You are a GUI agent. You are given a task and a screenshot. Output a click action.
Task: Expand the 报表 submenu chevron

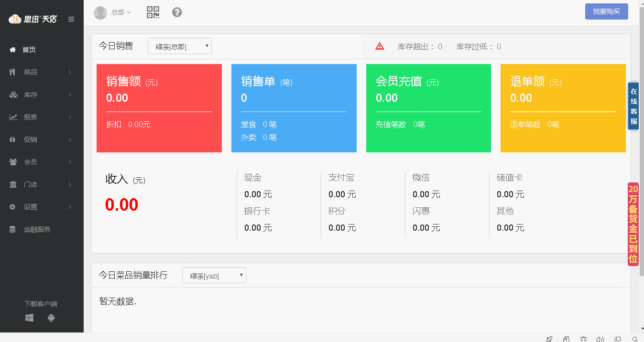point(70,117)
